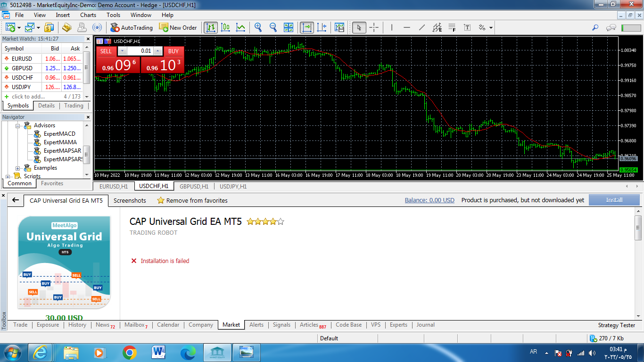This screenshot has height=362, width=644.
Task: Open the lot volume dropdown in the trade panel
Action: pyautogui.click(x=122, y=51)
